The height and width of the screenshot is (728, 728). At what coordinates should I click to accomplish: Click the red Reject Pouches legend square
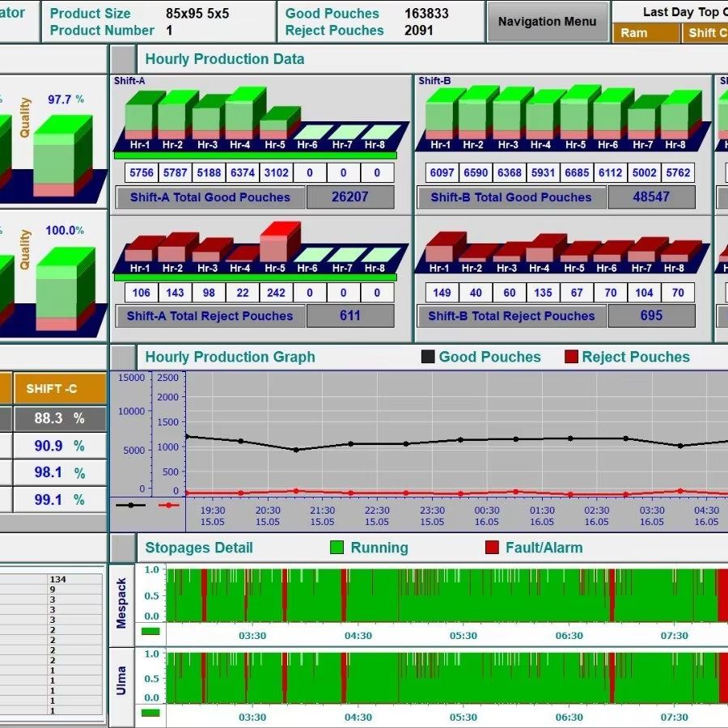pyautogui.click(x=571, y=358)
